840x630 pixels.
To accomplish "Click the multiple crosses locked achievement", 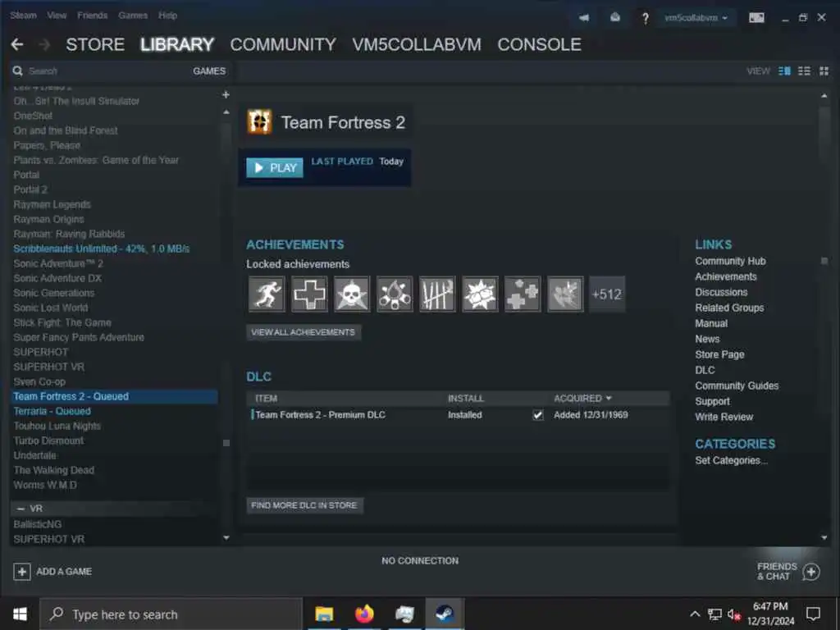I will [523, 294].
